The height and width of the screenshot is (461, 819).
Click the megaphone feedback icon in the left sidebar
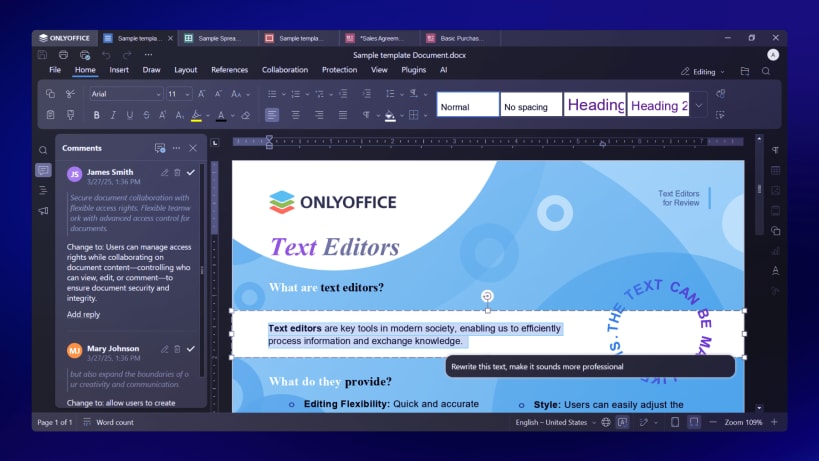43,211
